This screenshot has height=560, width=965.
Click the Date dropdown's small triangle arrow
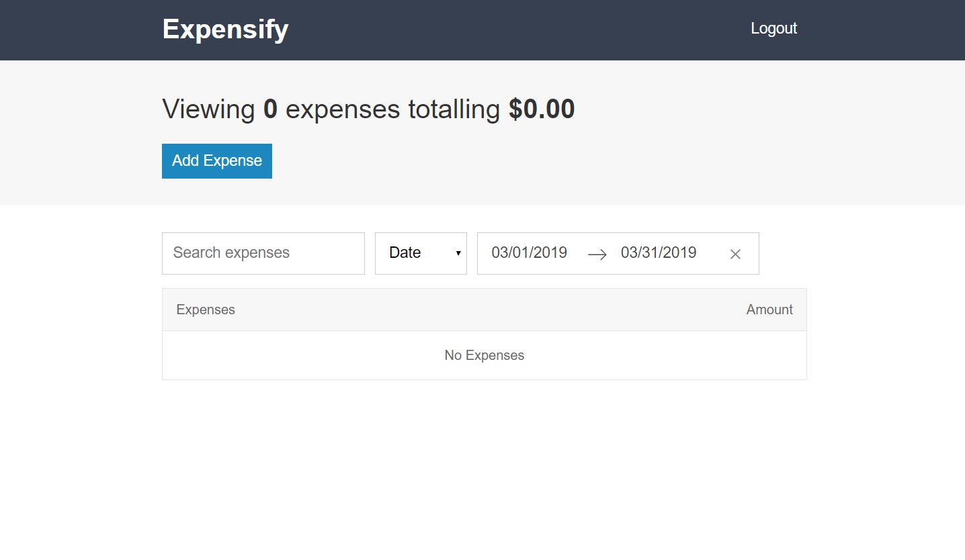[x=458, y=253]
